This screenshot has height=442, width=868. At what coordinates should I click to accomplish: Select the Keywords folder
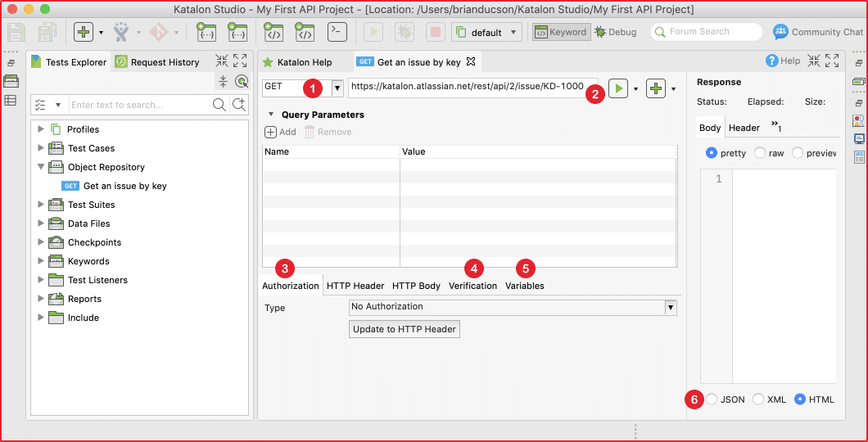tap(79, 261)
